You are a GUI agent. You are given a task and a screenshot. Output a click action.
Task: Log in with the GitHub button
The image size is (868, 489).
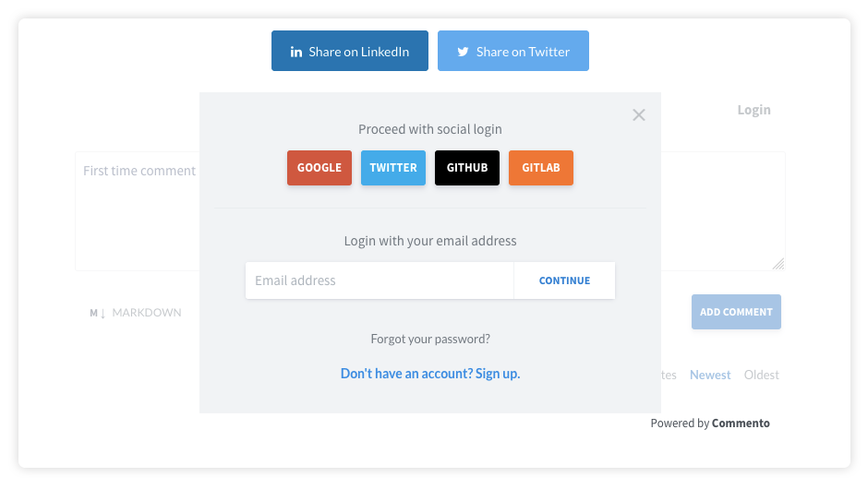(467, 168)
